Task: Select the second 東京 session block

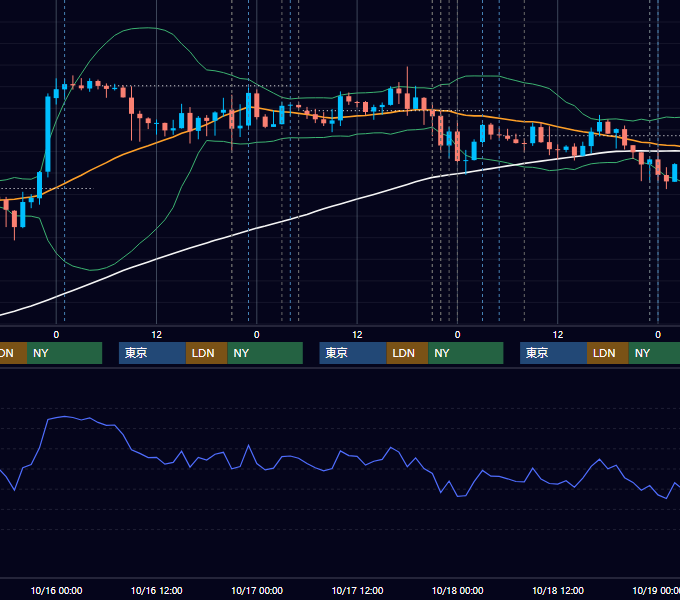Action: 353,353
